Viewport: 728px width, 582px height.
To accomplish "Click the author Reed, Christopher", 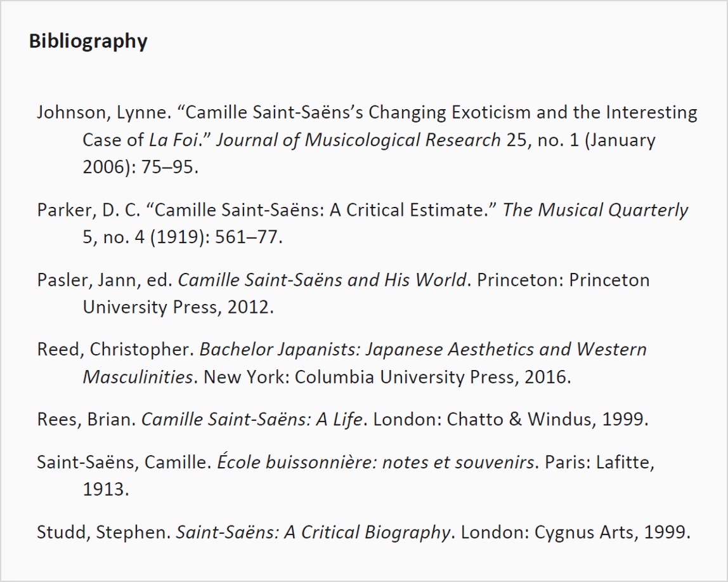I will (x=115, y=350).
